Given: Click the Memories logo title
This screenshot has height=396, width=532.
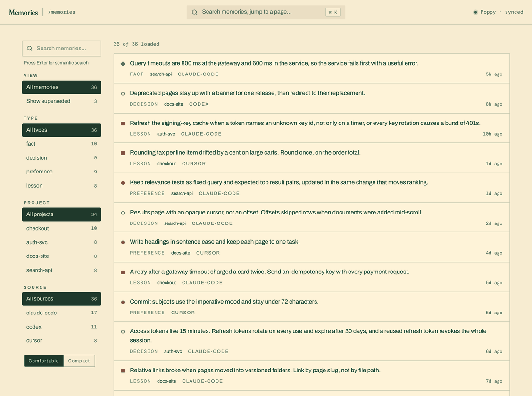Looking at the screenshot, I should 23,13.
